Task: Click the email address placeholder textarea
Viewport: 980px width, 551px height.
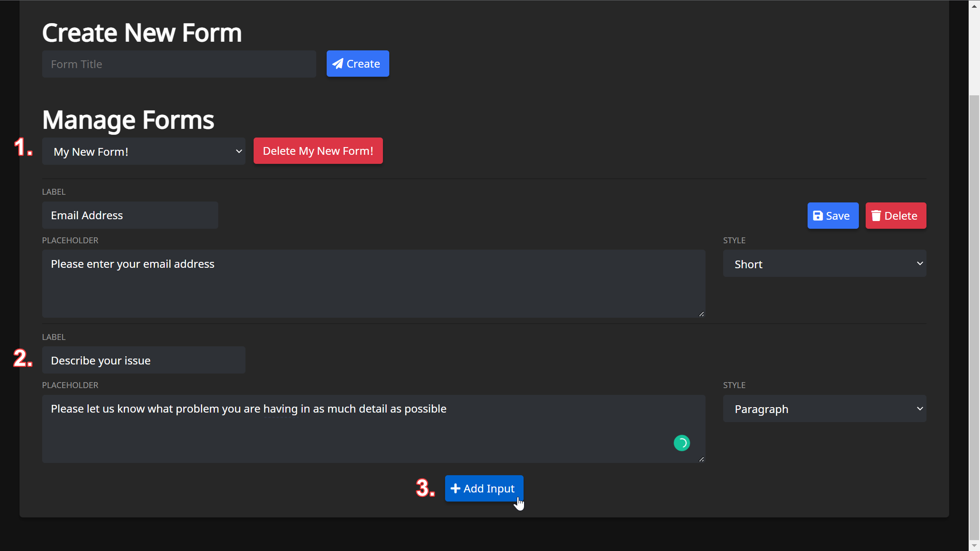Action: point(372,284)
